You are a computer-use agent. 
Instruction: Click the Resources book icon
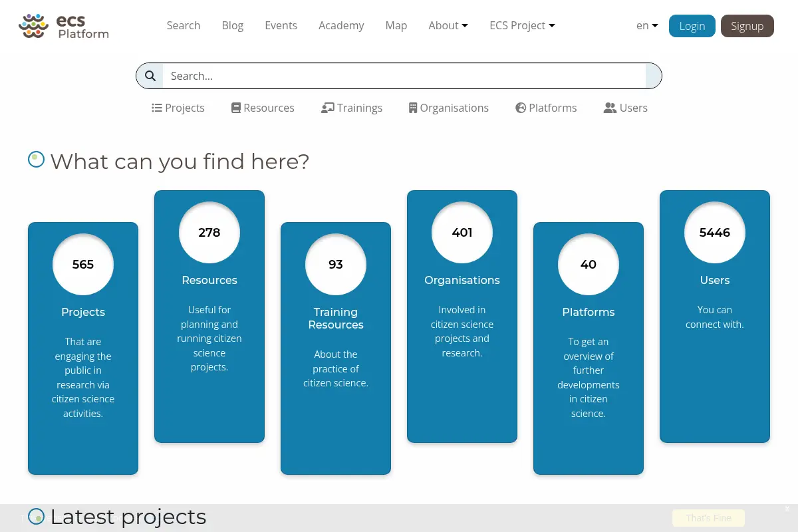coord(236,108)
